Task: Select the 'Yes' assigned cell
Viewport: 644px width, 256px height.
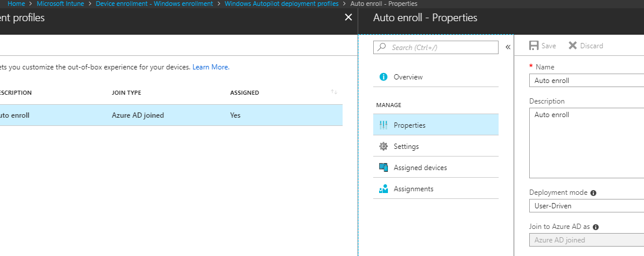Action: (x=235, y=115)
